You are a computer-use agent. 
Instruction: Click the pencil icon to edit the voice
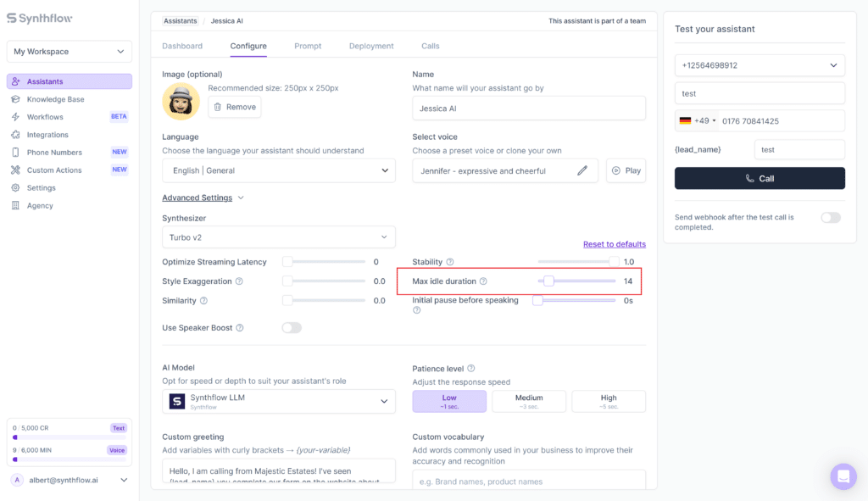pyautogui.click(x=582, y=170)
